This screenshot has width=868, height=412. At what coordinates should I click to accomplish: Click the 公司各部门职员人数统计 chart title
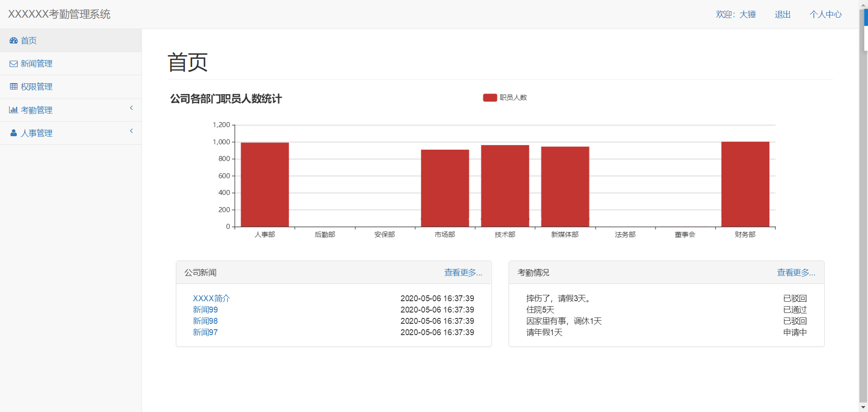coord(226,99)
